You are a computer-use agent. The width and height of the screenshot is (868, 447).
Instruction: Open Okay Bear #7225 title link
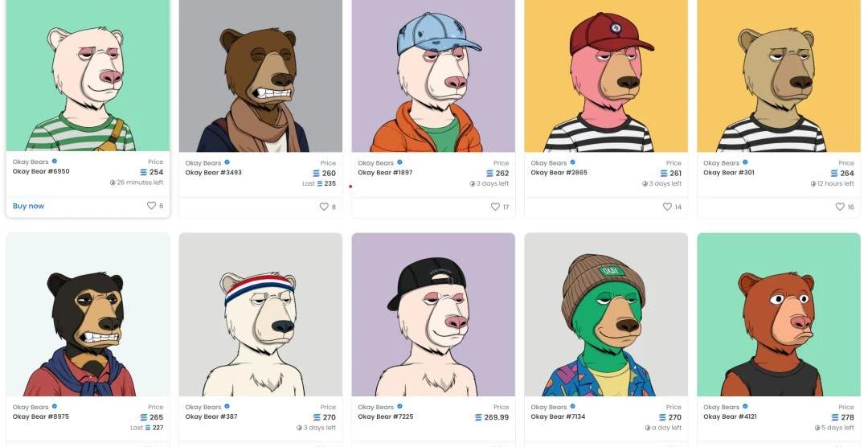(385, 416)
